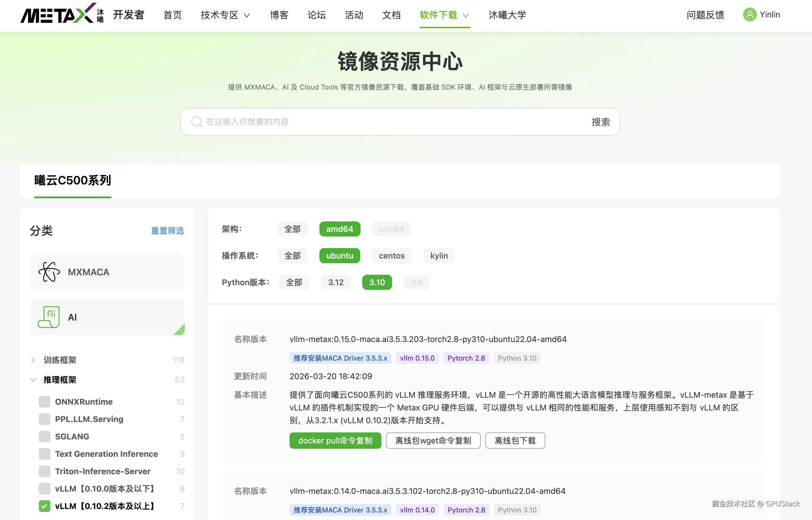The width and height of the screenshot is (812, 520).
Task: Click the docker pull命令复制 button
Action: [x=335, y=440]
